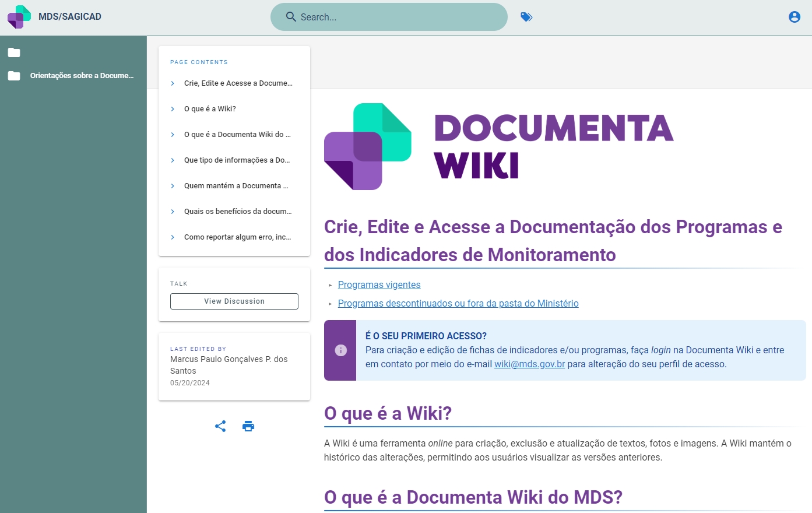Expand the 'O que é a Wiki?' section chevron

click(x=171, y=108)
